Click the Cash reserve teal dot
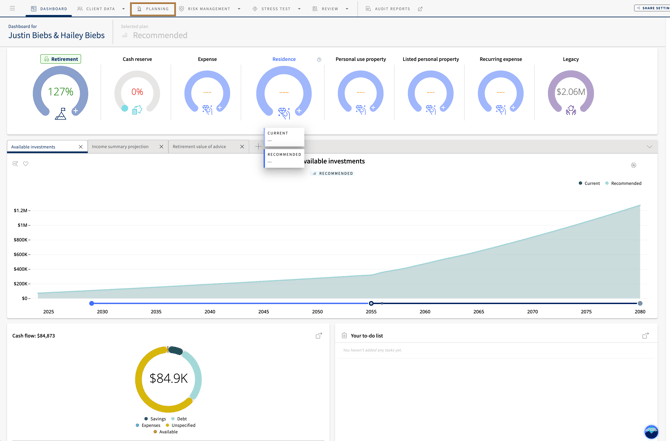670x441 pixels. click(x=124, y=108)
